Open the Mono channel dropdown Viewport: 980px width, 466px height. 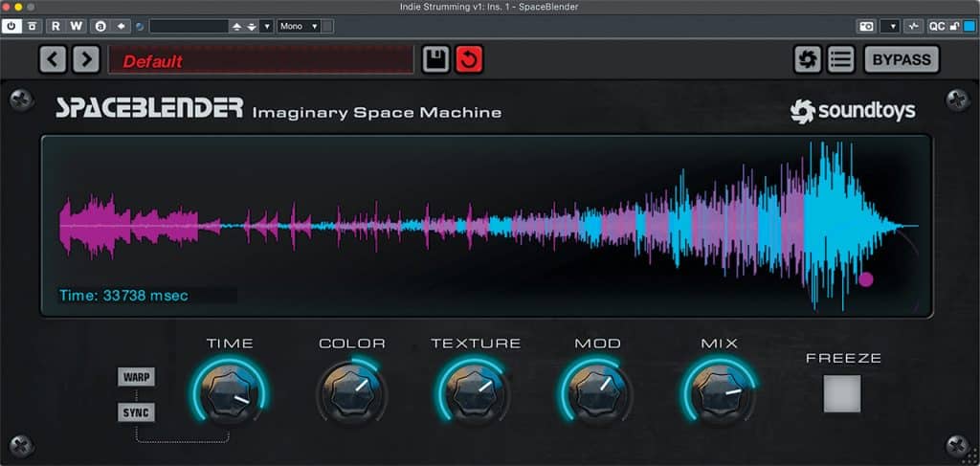[298, 26]
